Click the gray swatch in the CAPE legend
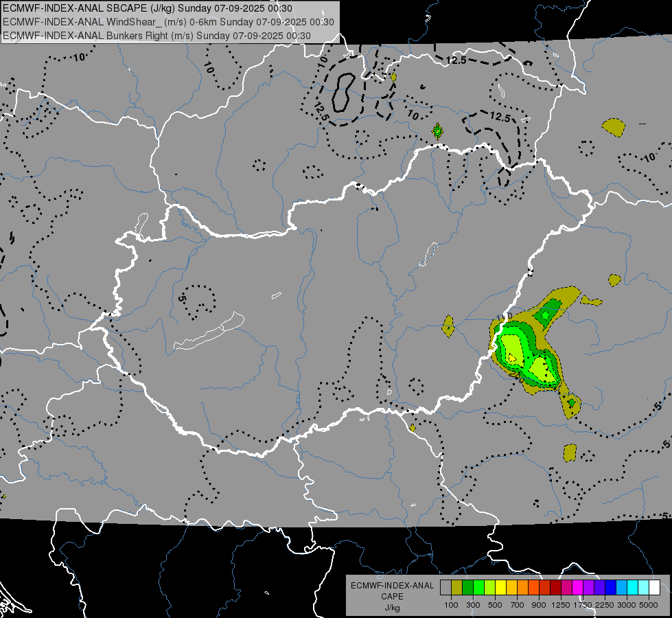Screen dimensions: 672x618 click(445, 587)
